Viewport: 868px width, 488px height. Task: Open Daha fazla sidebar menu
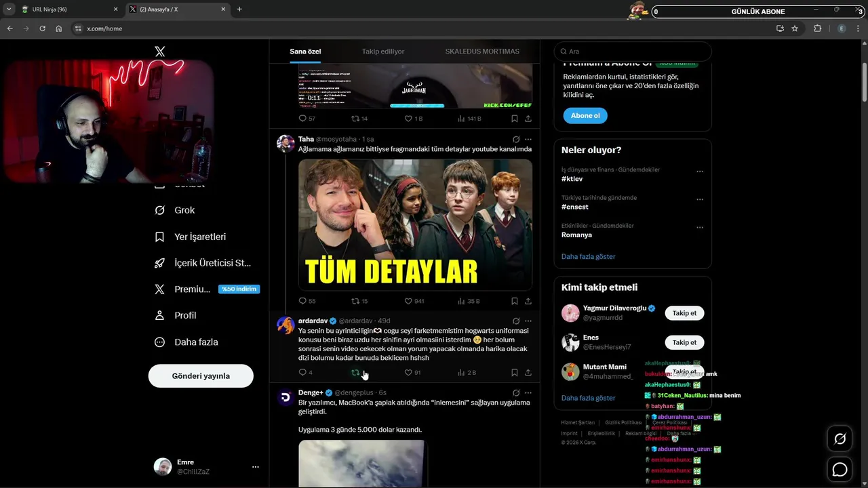[186, 342]
